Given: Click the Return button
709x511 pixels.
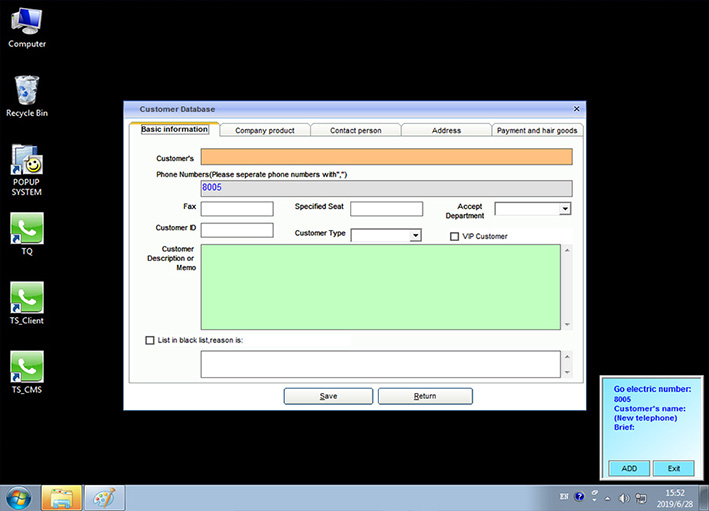Looking at the screenshot, I should pyautogui.click(x=425, y=396).
